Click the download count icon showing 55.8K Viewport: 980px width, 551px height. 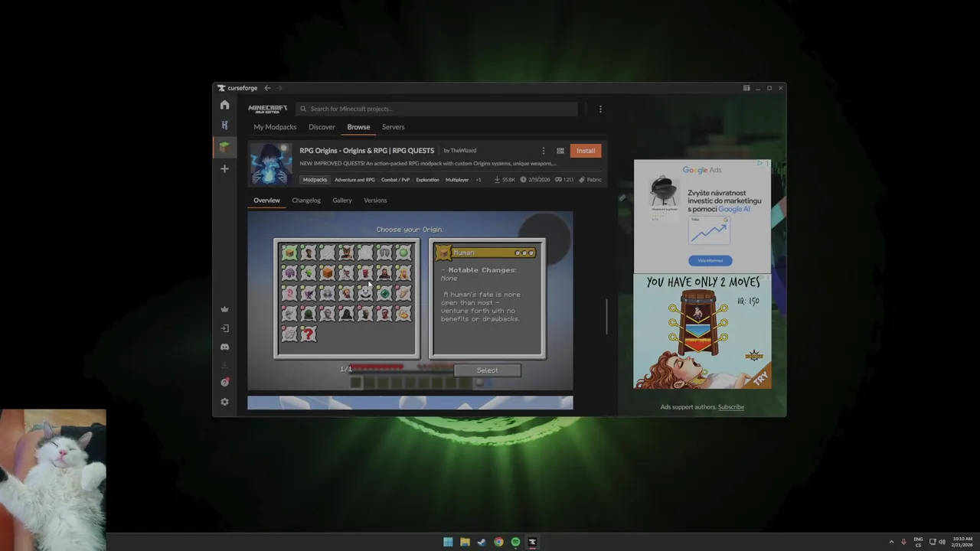click(x=498, y=180)
